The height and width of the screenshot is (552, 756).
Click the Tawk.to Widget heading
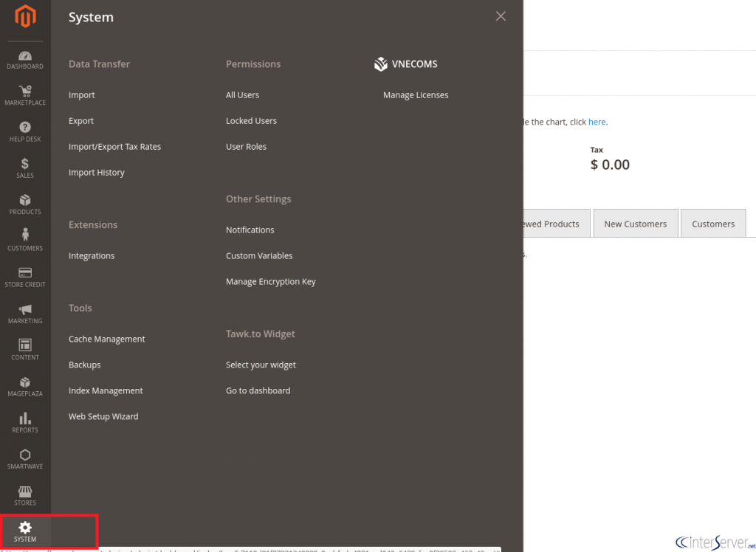261,334
